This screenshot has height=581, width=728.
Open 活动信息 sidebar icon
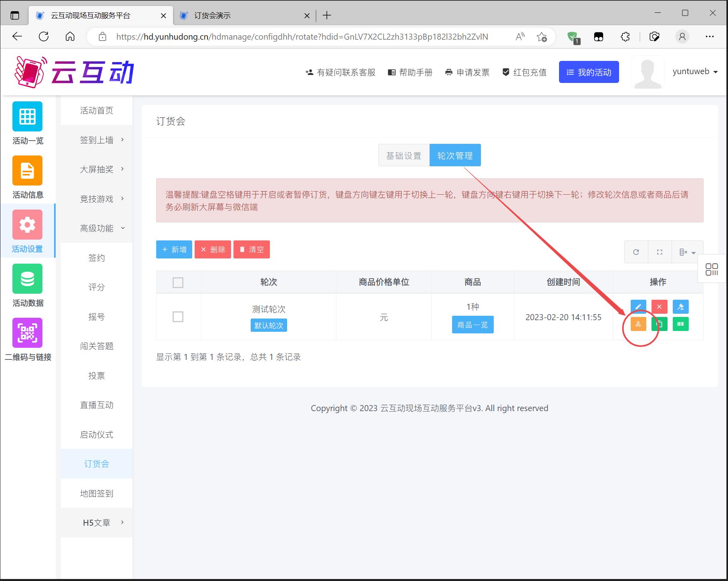click(27, 171)
